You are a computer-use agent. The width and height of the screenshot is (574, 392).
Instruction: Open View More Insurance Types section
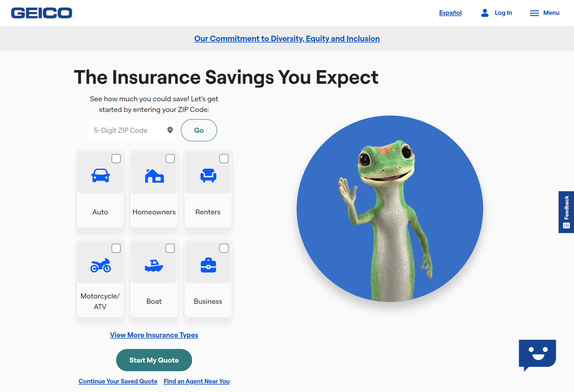tap(154, 335)
